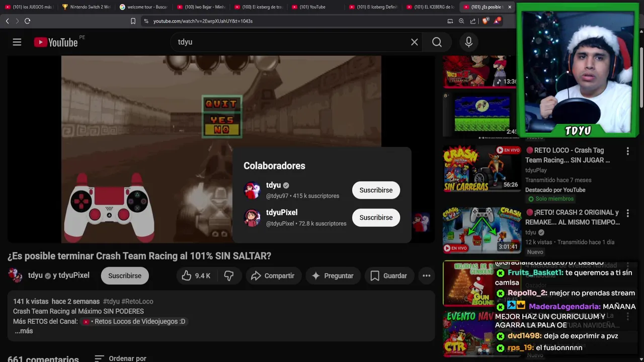Click @tdyu97 • 415 k suscriptores text
Viewport: 644px width, 362px height.
[302, 196]
